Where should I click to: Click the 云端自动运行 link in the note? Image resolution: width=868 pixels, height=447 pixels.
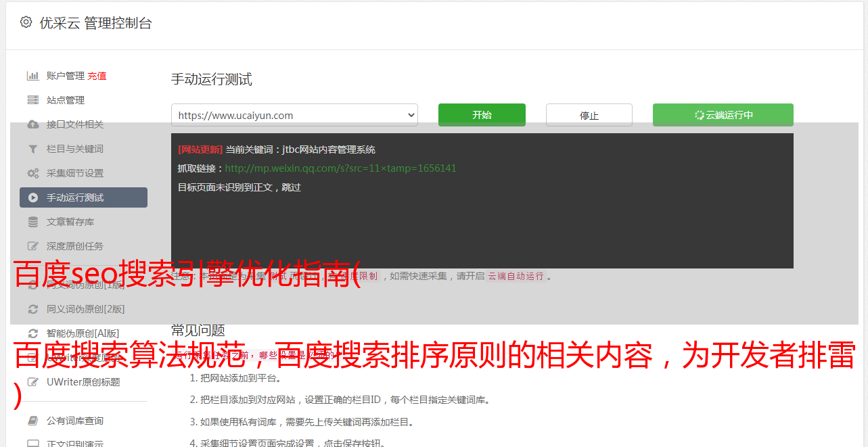click(516, 276)
